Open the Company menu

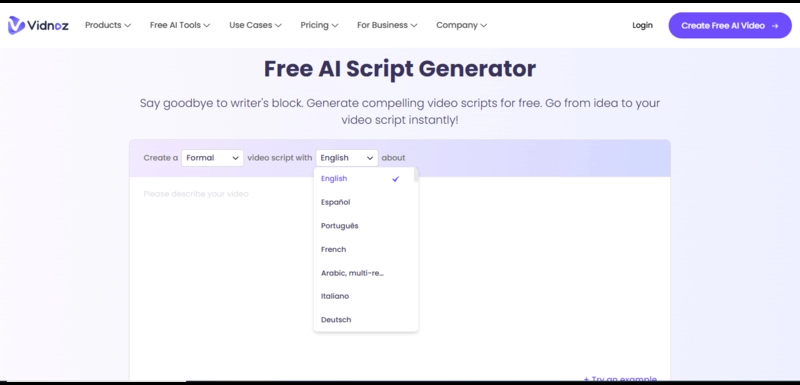[461, 25]
